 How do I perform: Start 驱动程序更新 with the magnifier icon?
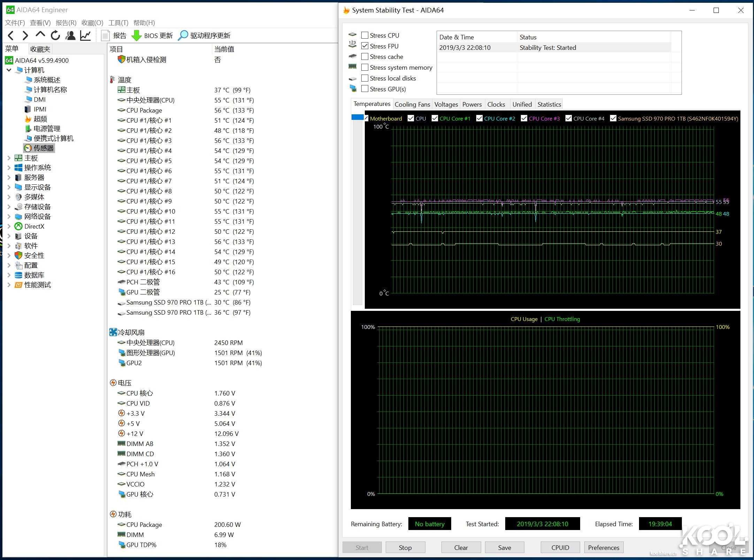(x=183, y=35)
